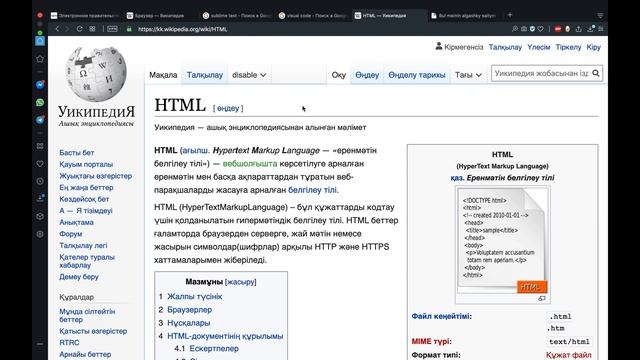Viewport: 640px width, 360px height.
Task: Click the Wikipedia globe logo
Action: (96, 74)
